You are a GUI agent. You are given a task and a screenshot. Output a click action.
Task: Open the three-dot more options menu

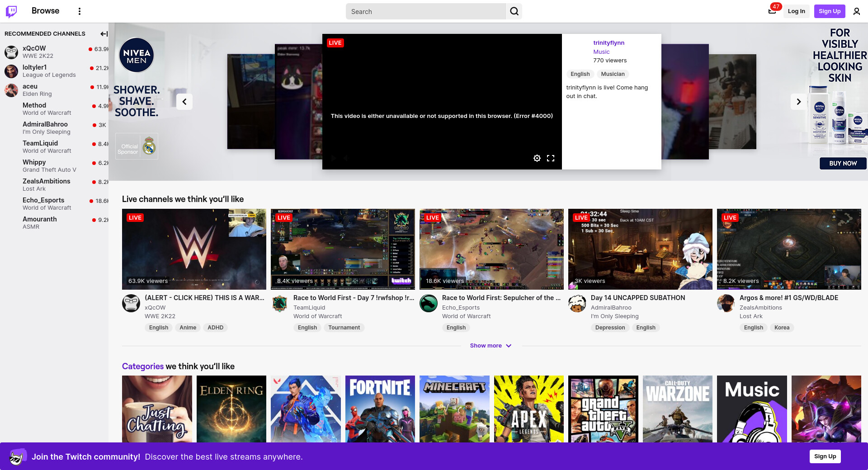click(x=80, y=11)
